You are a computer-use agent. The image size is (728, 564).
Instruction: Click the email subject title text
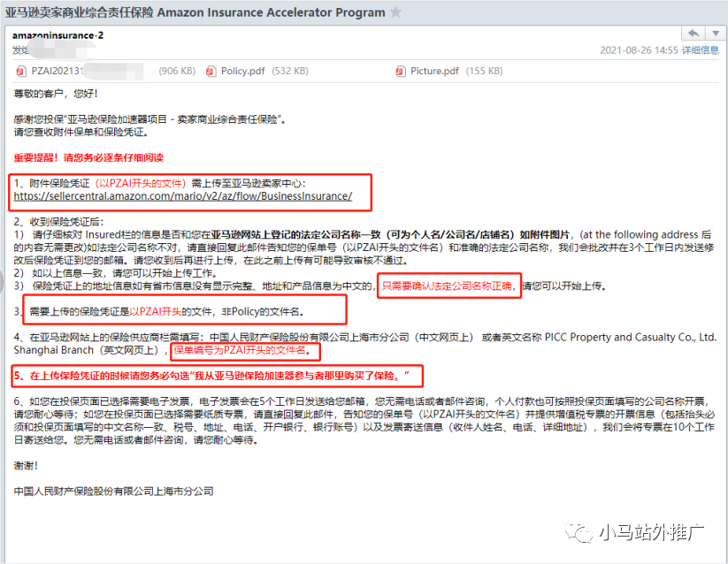[x=195, y=12]
